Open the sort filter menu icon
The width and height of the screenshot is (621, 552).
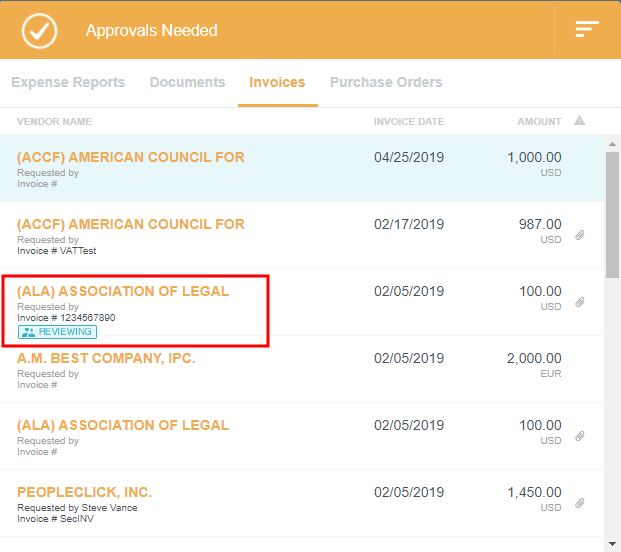point(587,30)
